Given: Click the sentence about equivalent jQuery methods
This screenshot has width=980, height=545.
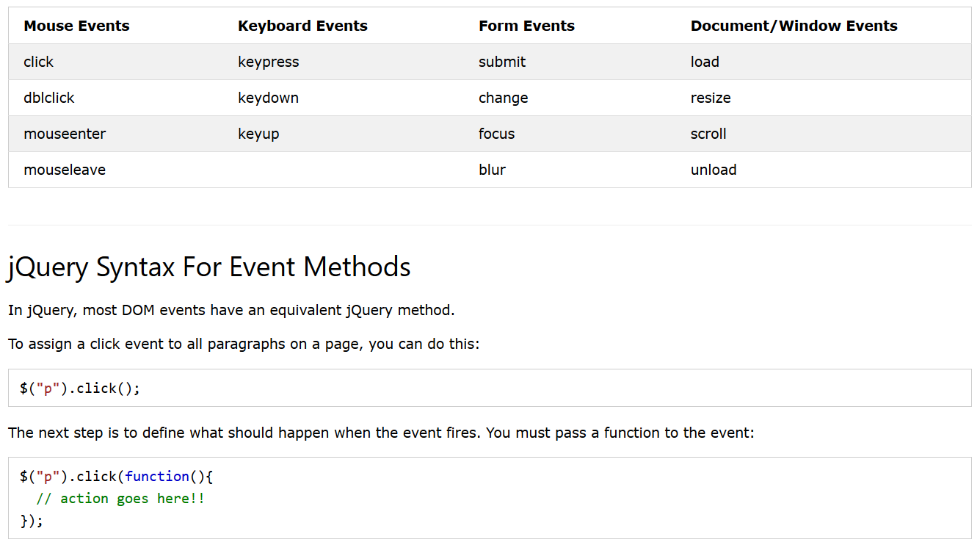Looking at the screenshot, I should 231,310.
